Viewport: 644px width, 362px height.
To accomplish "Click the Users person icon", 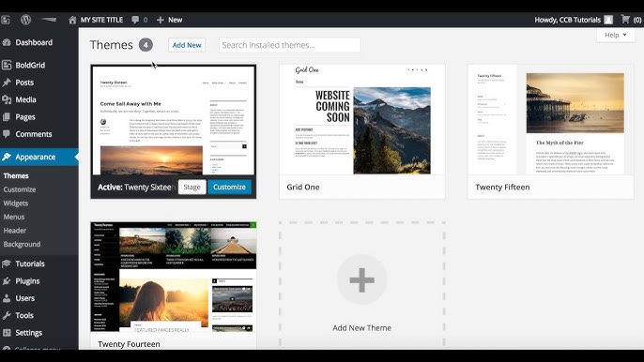I will 7,298.
